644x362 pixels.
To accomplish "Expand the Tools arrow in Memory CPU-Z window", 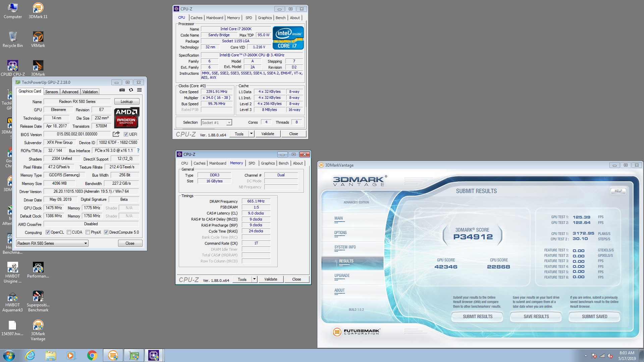I will [x=254, y=279].
